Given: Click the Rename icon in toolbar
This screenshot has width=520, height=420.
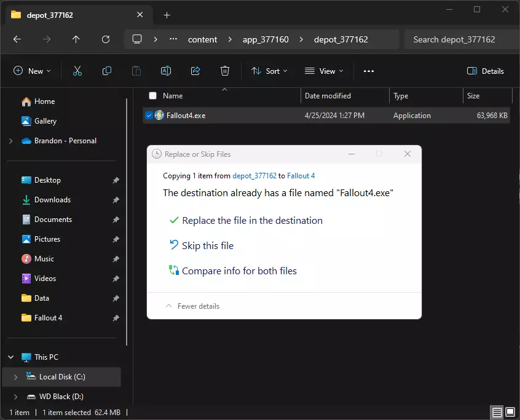Looking at the screenshot, I should pyautogui.click(x=166, y=71).
